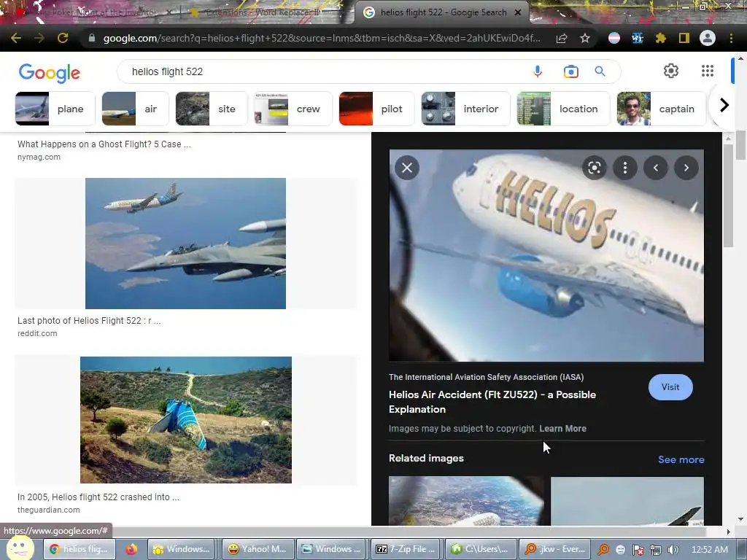Click horizontal scrollbar right arrow

[729, 532]
